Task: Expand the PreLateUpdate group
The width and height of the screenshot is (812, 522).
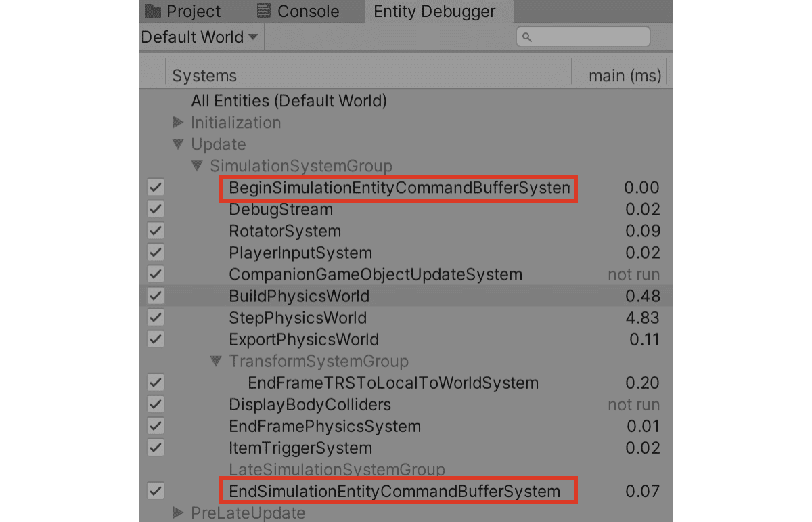Action: pos(179,513)
